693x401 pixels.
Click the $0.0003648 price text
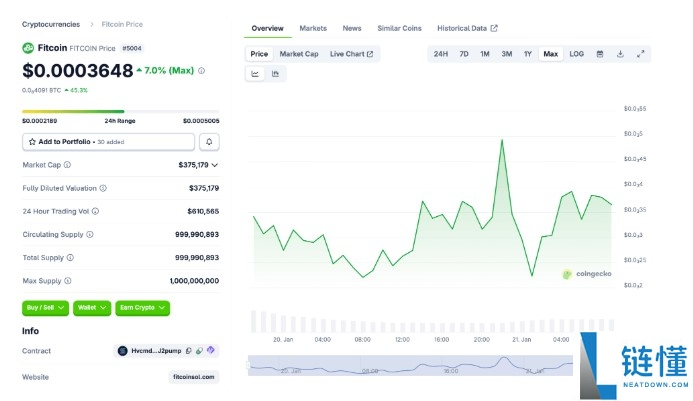(x=78, y=71)
